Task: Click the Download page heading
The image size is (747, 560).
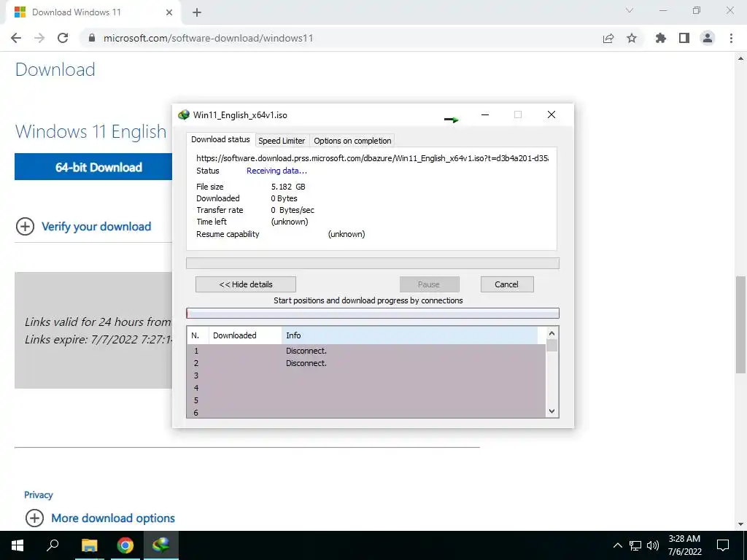Action: pyautogui.click(x=55, y=69)
